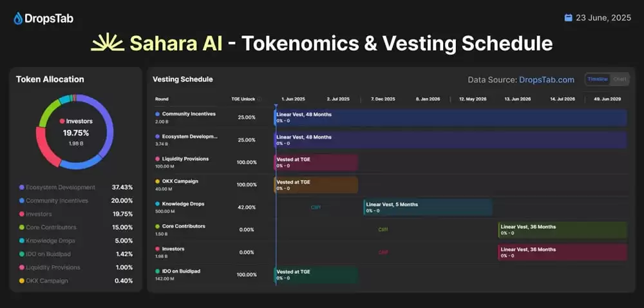Click the 1.50 B amount under Core Contributors

click(161, 234)
